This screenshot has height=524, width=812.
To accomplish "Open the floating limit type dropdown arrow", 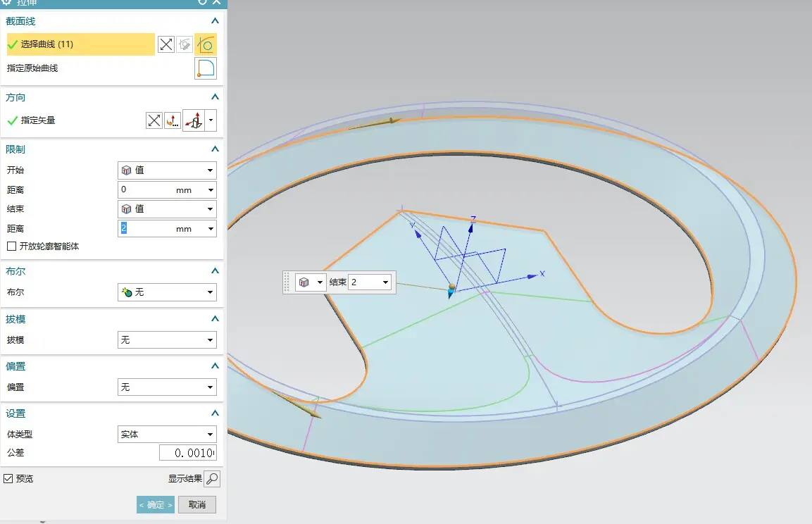I will click(x=320, y=282).
